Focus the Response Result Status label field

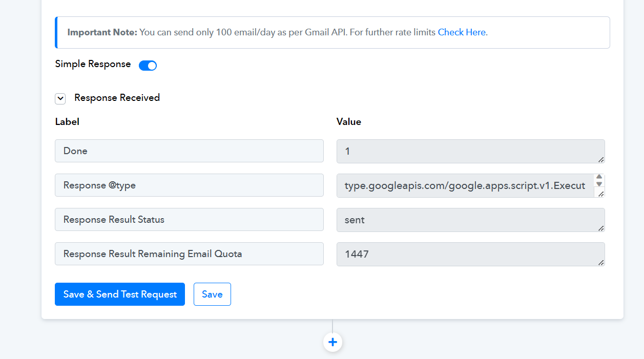coord(189,220)
